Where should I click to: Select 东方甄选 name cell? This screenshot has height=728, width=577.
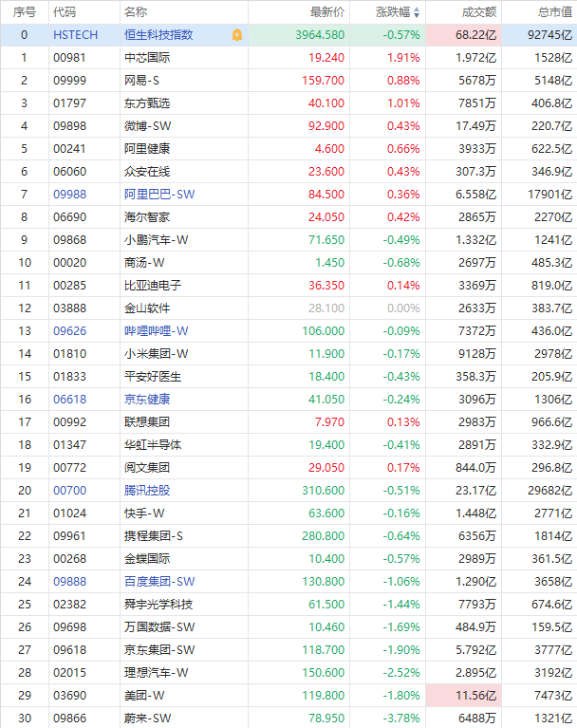[x=184, y=103]
